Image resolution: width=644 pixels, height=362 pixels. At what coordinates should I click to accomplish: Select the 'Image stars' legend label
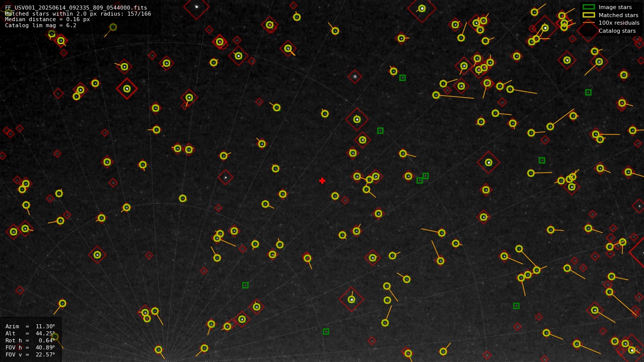click(x=615, y=7)
